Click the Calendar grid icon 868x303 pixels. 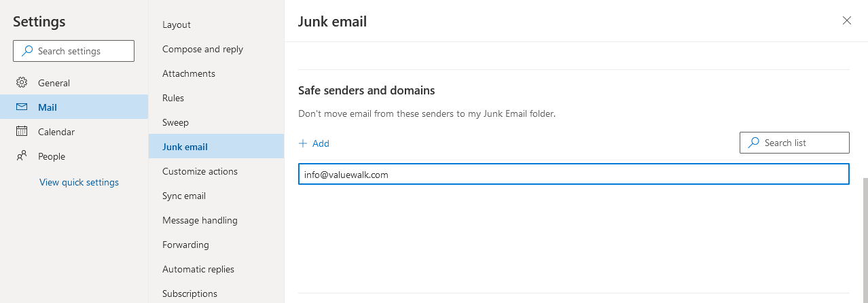click(x=22, y=132)
